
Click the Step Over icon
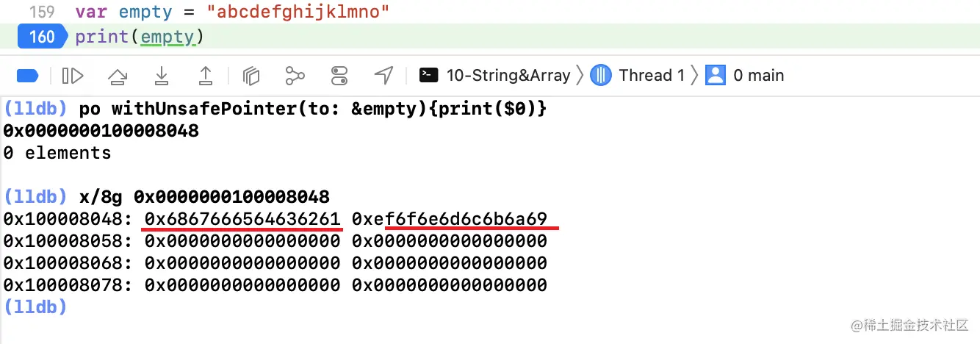118,76
